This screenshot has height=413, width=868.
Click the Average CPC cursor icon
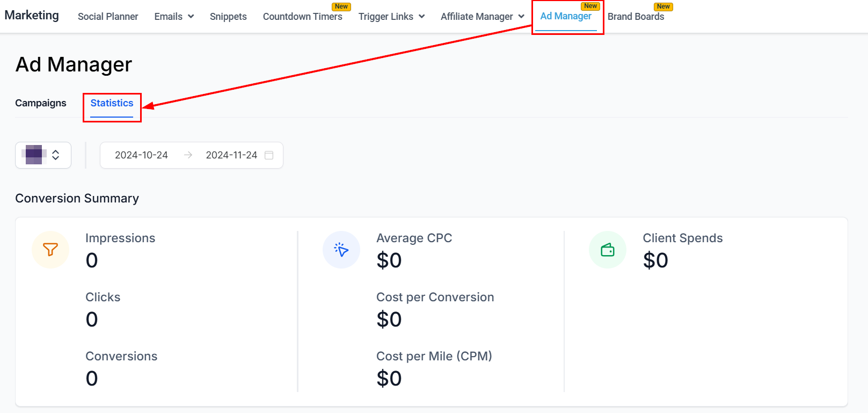(x=341, y=250)
